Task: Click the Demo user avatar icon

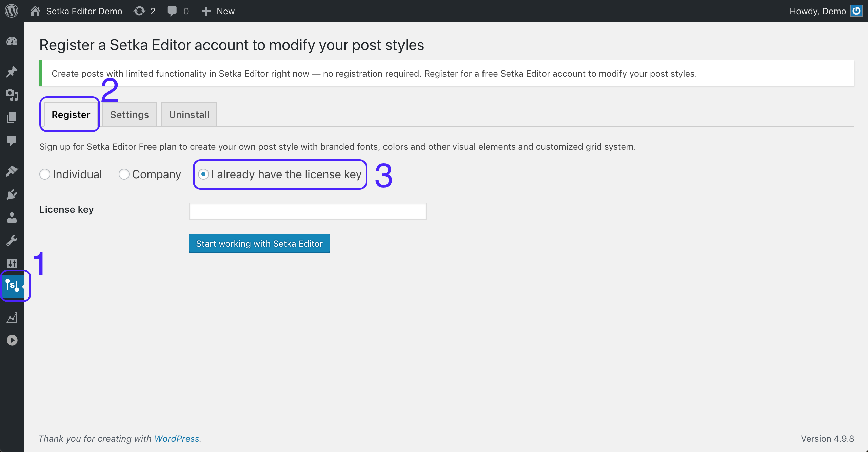Action: [x=857, y=11]
